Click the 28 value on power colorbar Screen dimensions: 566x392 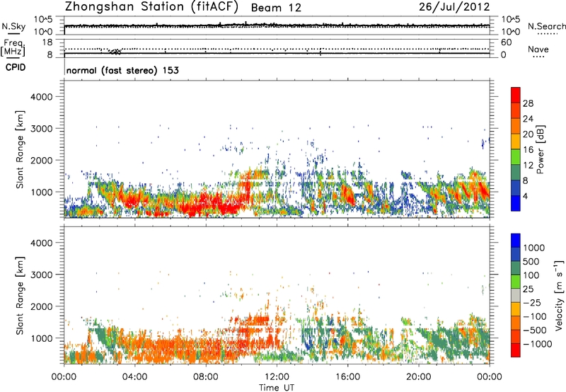(x=528, y=103)
